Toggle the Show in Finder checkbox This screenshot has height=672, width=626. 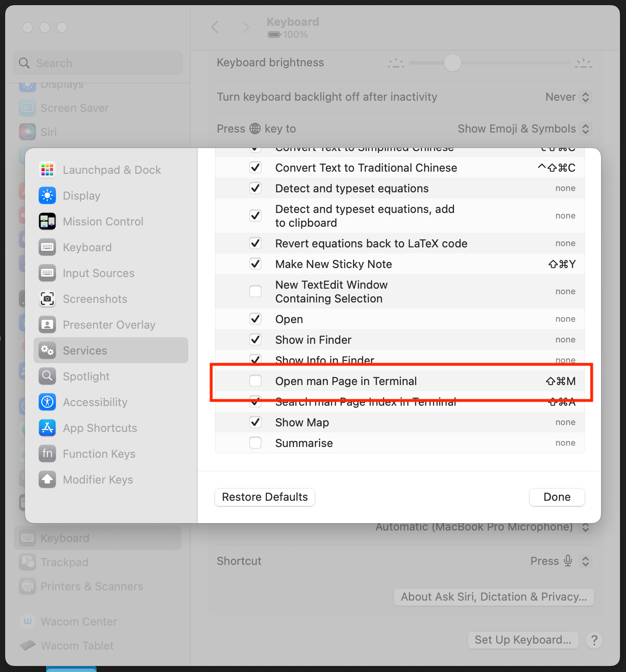[255, 339]
